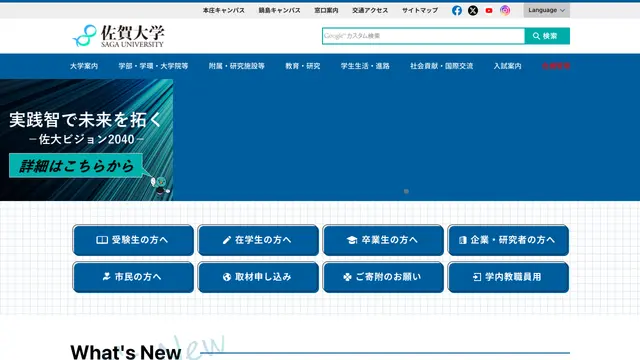Click the 検索 search button
Screen dimensions: 640x360
coord(547,36)
